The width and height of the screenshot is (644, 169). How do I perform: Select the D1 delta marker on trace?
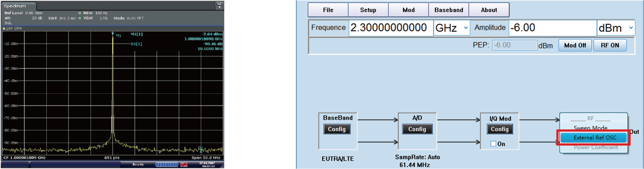click(x=200, y=148)
